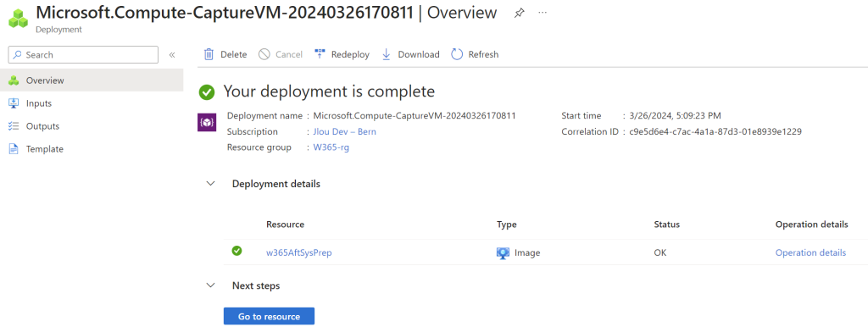Click the Refresh circular arrow icon
This screenshot has width=868, height=327.
pos(457,54)
